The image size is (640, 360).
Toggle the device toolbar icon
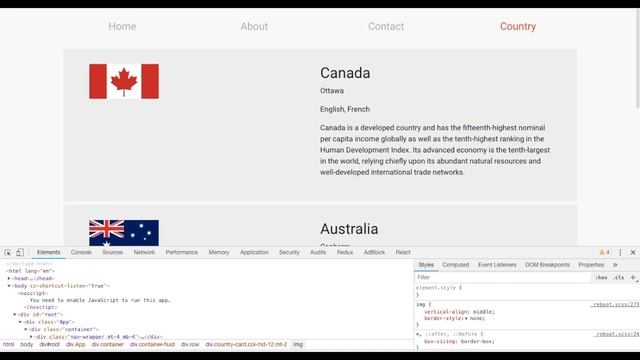20,253
